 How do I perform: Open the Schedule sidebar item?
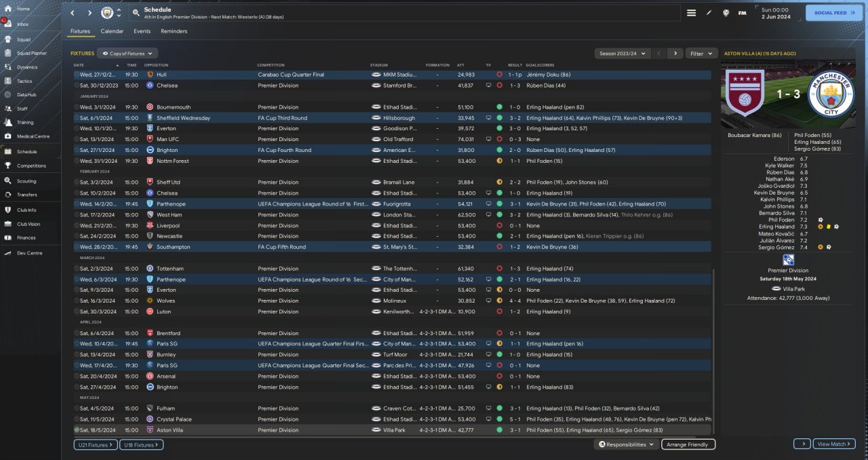point(31,152)
